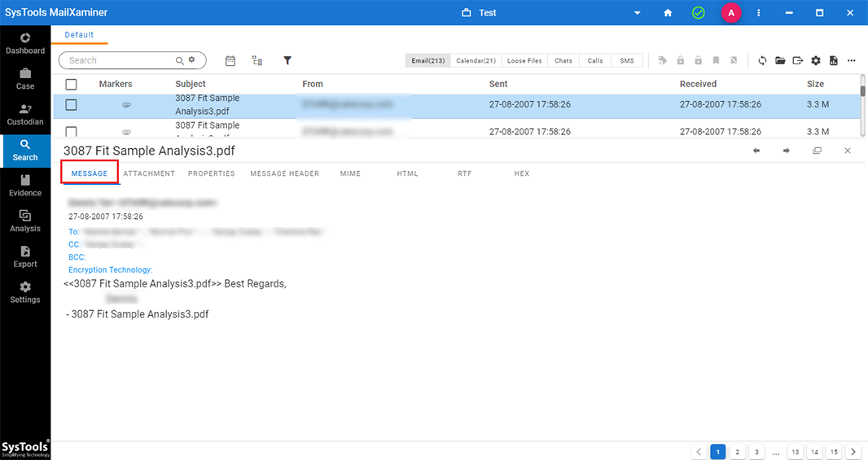Open the calendar date filter icon
Screen dimensions: 868x460
[x=230, y=61]
